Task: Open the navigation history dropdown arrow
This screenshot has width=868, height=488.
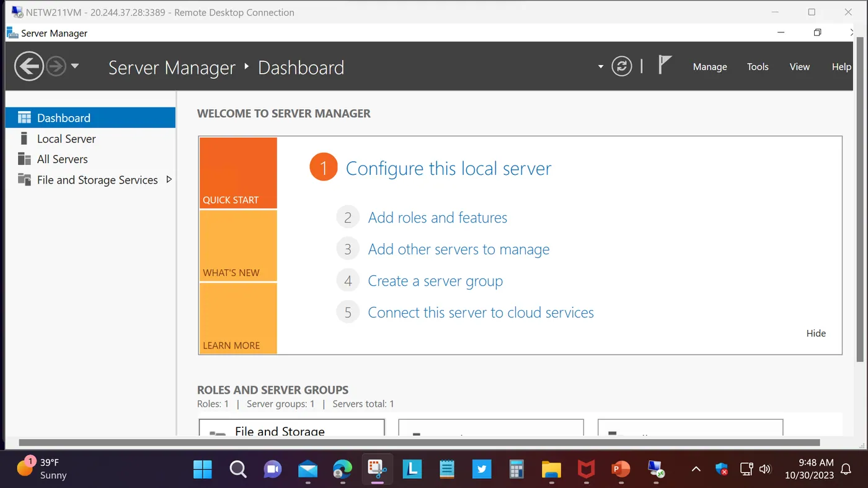Action: click(75, 66)
